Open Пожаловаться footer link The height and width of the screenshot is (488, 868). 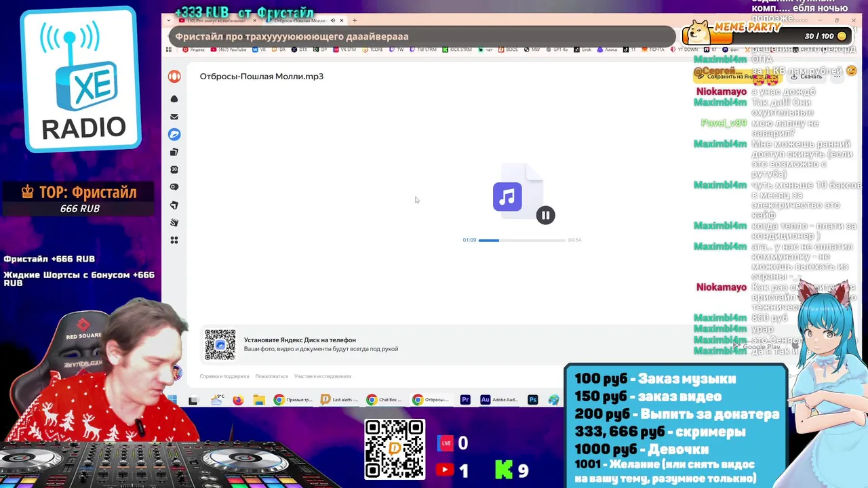click(271, 376)
